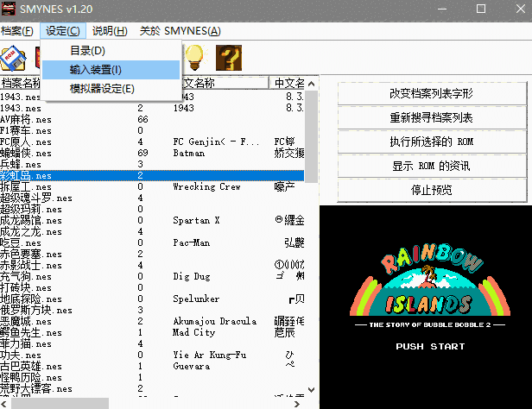Click the 执行所选择的 ROM button
The image size is (532, 409).
click(432, 142)
